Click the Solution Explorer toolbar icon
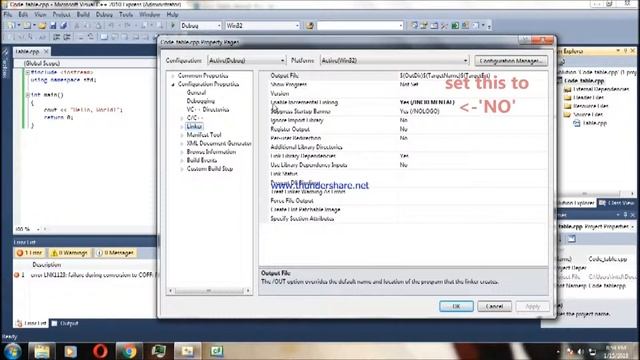Viewport: 640px width, 360px height. (x=414, y=26)
